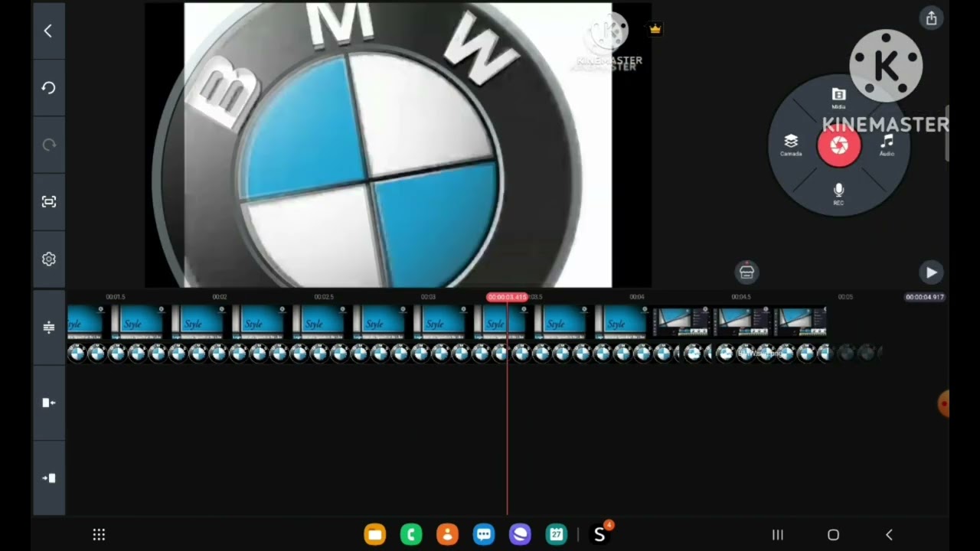The height and width of the screenshot is (551, 980).
Task: Select the BMW logo layer track
Action: [448, 353]
